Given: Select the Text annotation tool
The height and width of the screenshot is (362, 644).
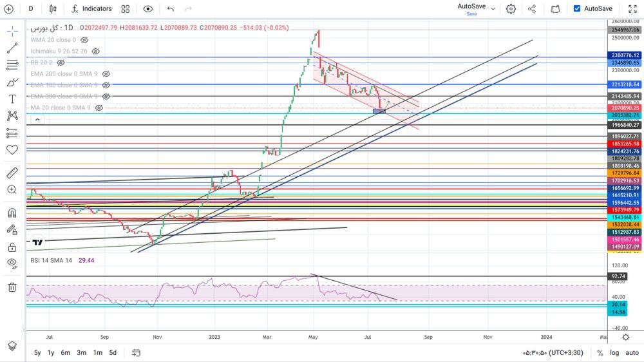Looking at the screenshot, I should (12, 99).
